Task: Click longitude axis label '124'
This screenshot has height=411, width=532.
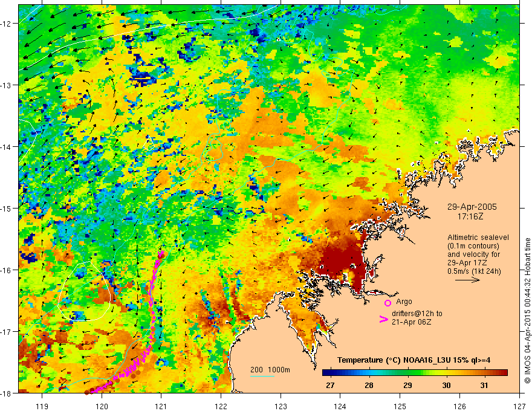Action: point(340,406)
